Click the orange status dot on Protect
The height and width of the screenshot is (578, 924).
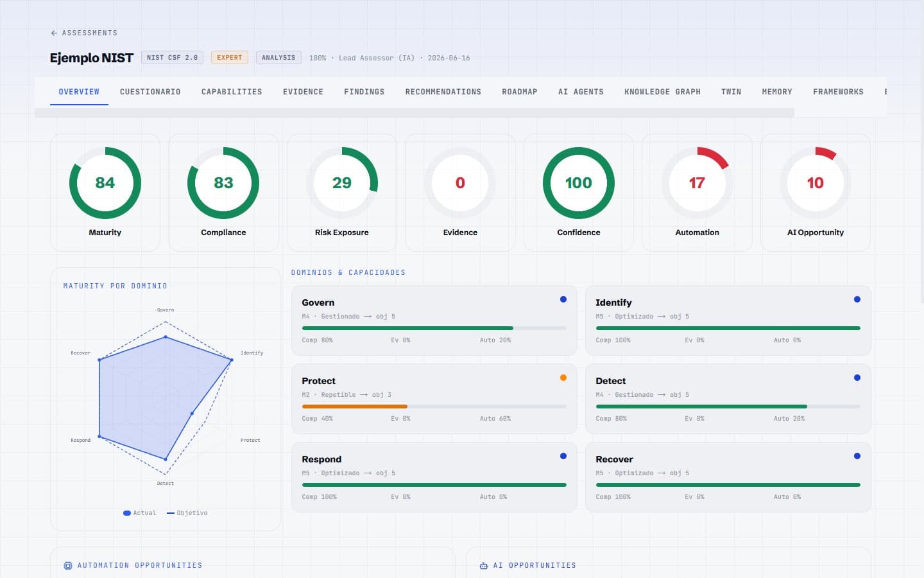[563, 378]
